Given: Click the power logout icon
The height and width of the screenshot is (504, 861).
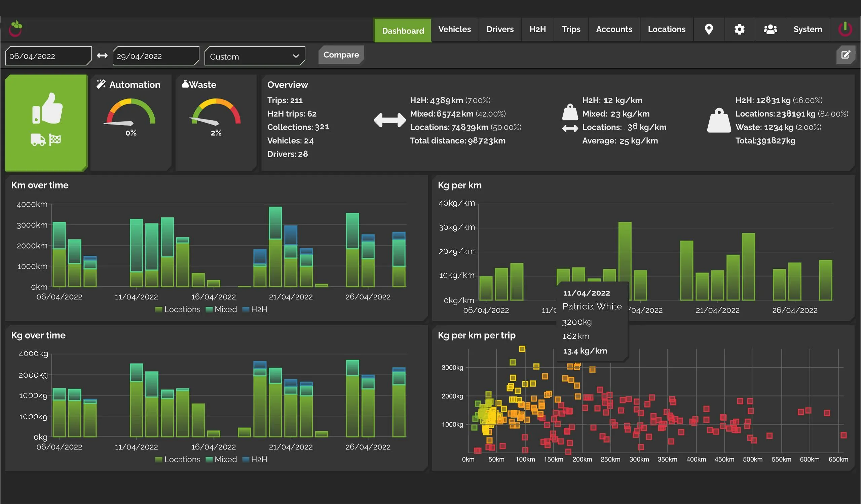Looking at the screenshot, I should (x=845, y=29).
